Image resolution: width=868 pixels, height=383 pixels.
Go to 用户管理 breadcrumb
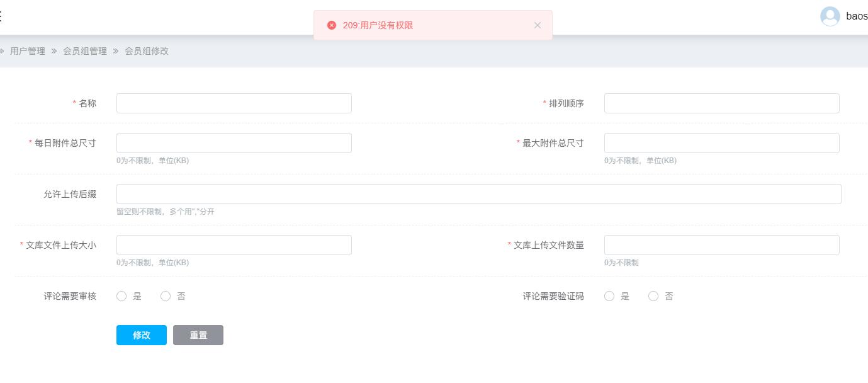(x=28, y=51)
